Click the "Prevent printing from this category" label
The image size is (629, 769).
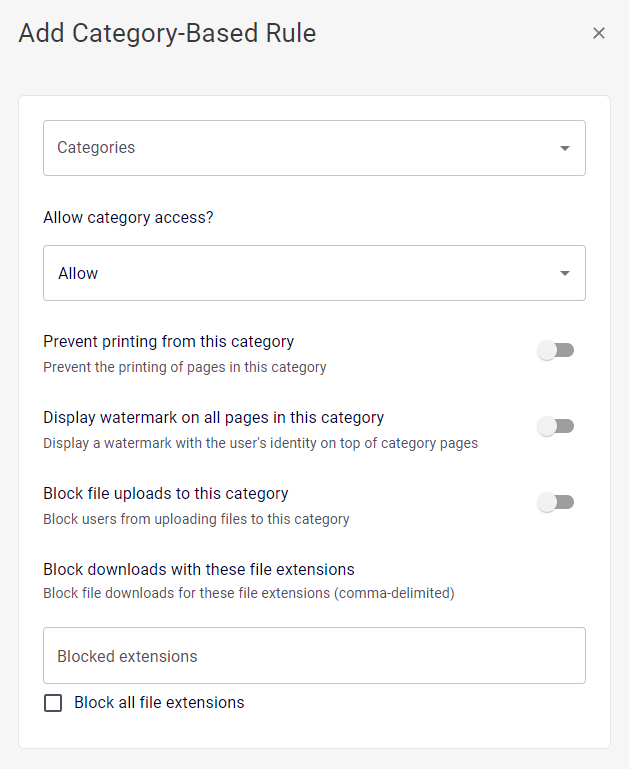(168, 341)
